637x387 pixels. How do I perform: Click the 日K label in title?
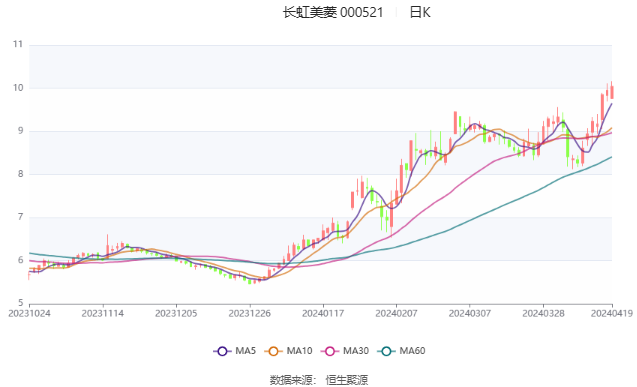pyautogui.click(x=420, y=13)
